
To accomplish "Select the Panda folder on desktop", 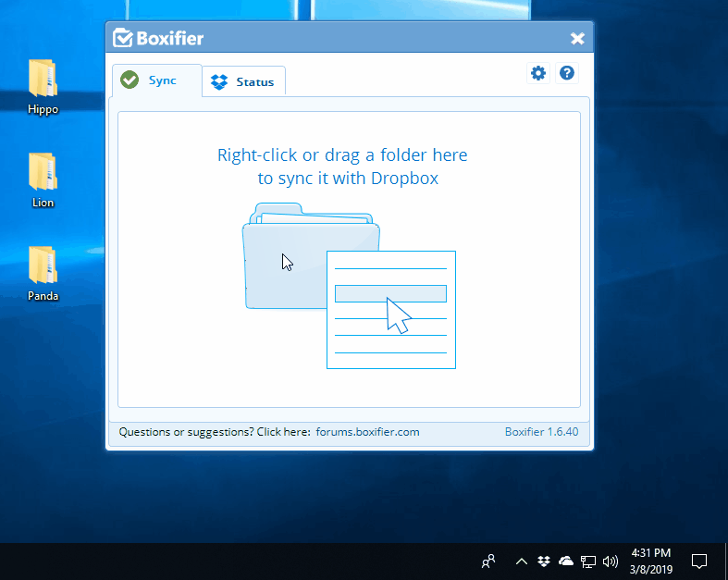I will tap(43, 274).
